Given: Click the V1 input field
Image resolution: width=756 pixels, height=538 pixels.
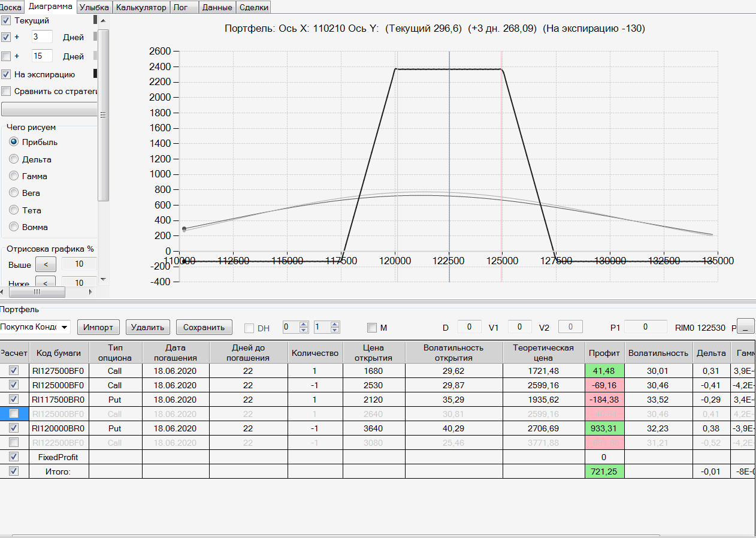Looking at the screenshot, I should click(520, 327).
